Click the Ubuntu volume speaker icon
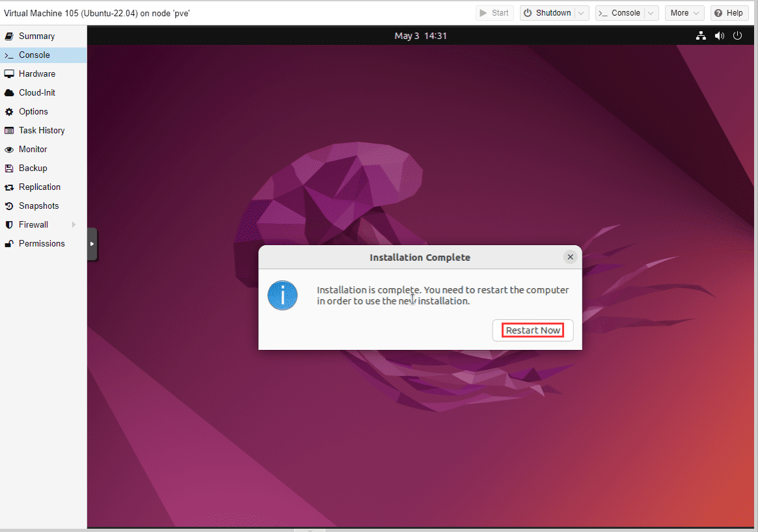This screenshot has height=532, width=758. pyautogui.click(x=720, y=36)
